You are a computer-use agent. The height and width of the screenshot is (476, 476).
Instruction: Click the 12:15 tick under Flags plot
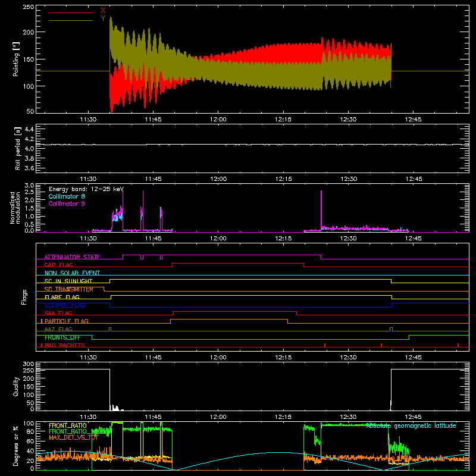[283, 358]
